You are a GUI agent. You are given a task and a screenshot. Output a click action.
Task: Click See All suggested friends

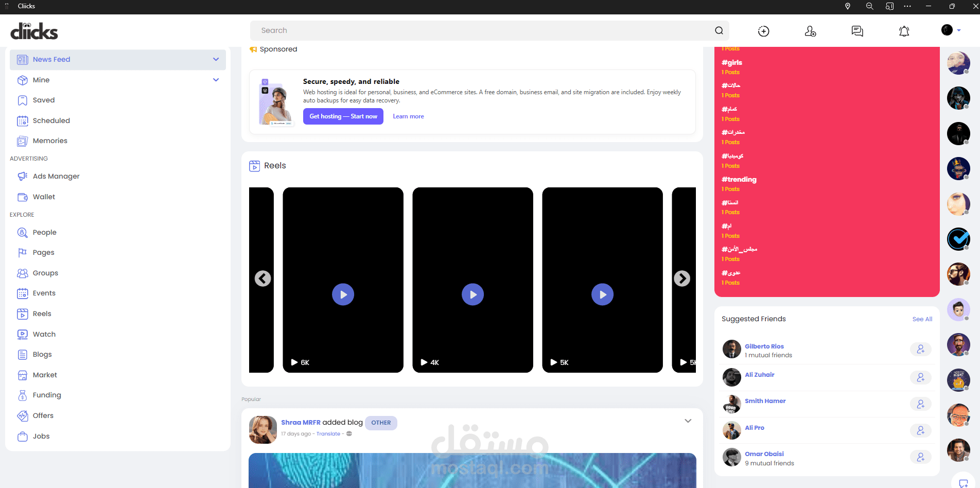(922, 319)
